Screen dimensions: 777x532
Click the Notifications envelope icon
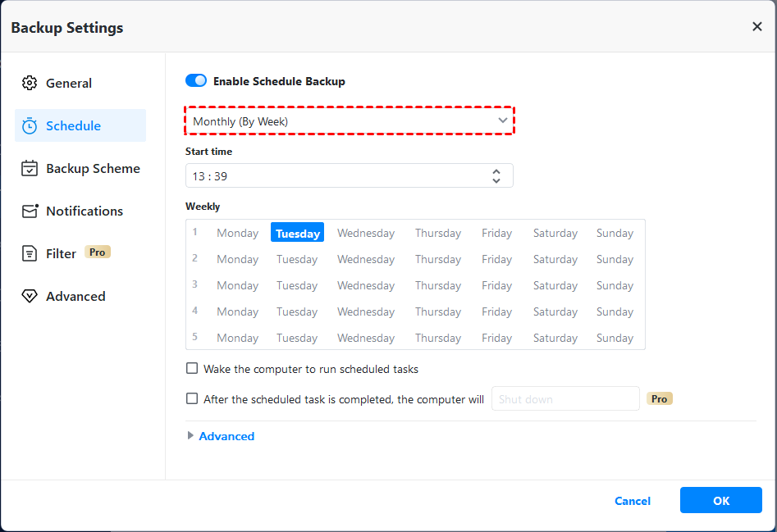[30, 211]
